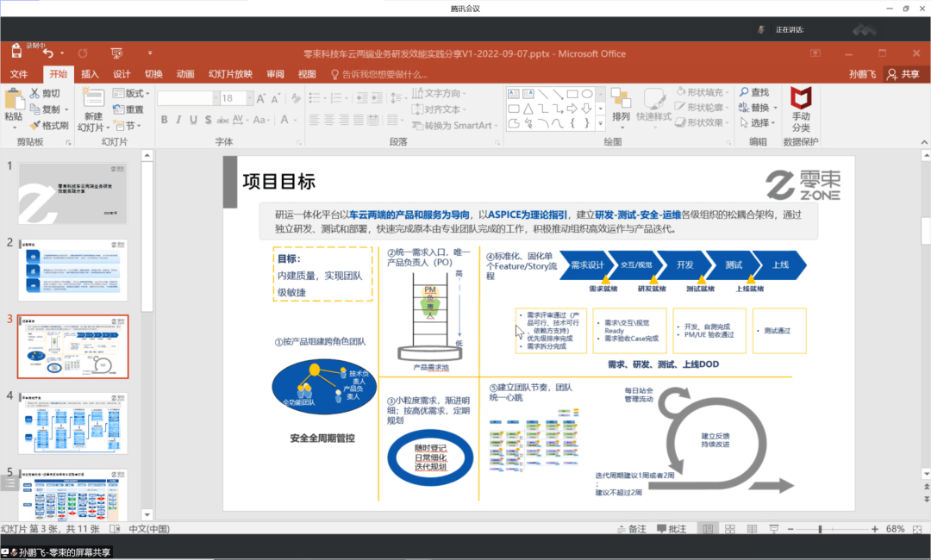Click the Arrange (排列) icon
Screen dimensions: 931x560
(621, 98)
